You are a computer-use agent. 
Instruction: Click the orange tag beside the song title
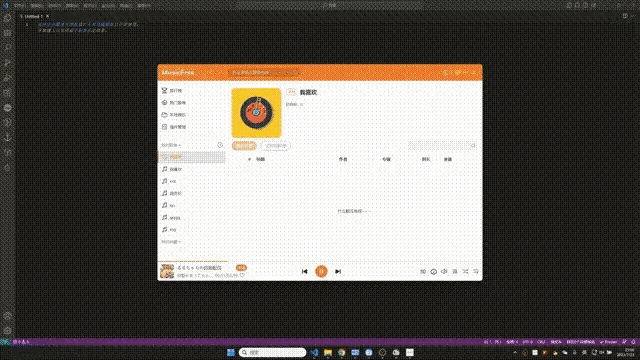[241, 268]
